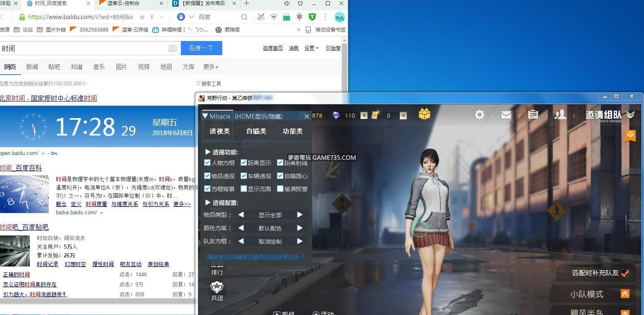Click the camera image-search icon in Baidu
Image resolution: width=644 pixels, height=315 pixels.
click(173, 48)
